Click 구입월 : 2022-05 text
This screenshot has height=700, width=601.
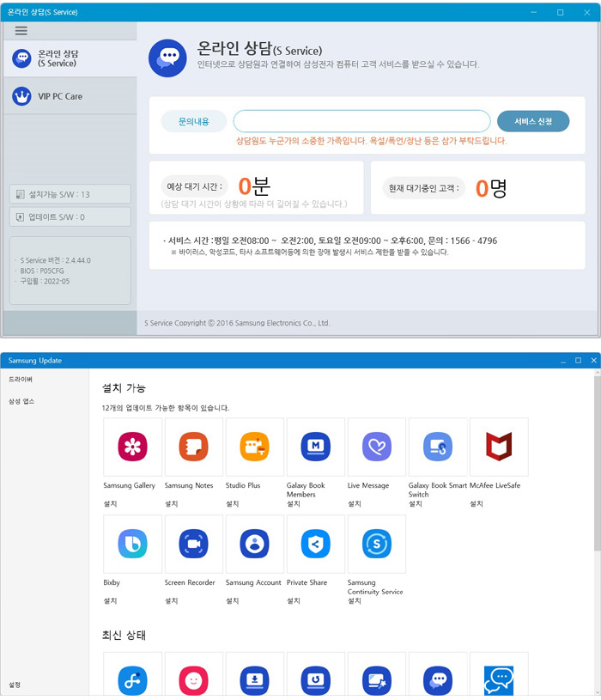coord(45,281)
